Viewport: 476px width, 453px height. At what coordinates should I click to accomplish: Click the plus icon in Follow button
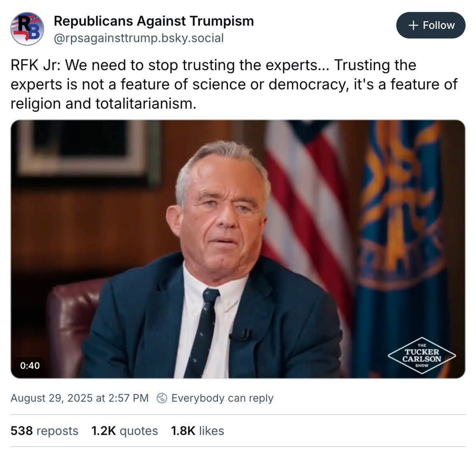[x=414, y=25]
